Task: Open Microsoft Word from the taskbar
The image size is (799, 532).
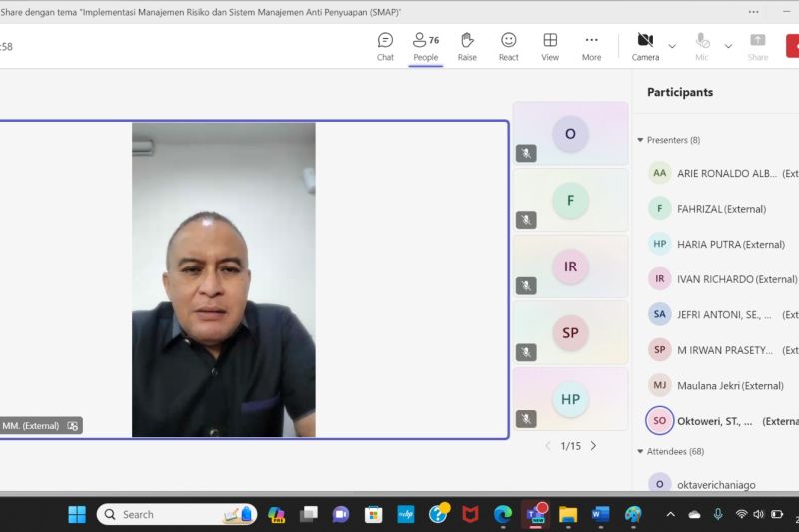Action: point(601,514)
